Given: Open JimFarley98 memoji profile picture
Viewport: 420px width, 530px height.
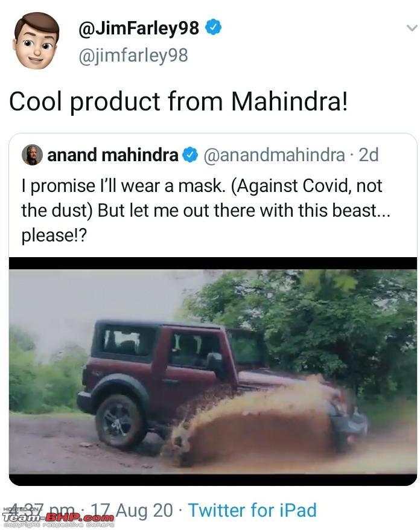Looking at the screenshot, I should [36, 41].
